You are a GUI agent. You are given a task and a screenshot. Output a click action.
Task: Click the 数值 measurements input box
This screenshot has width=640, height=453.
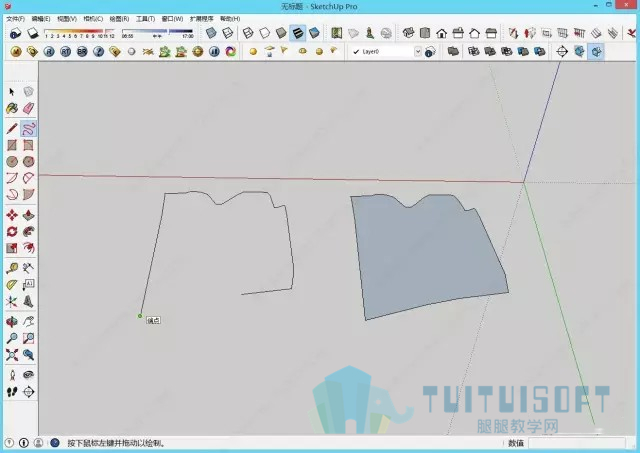coord(577,443)
